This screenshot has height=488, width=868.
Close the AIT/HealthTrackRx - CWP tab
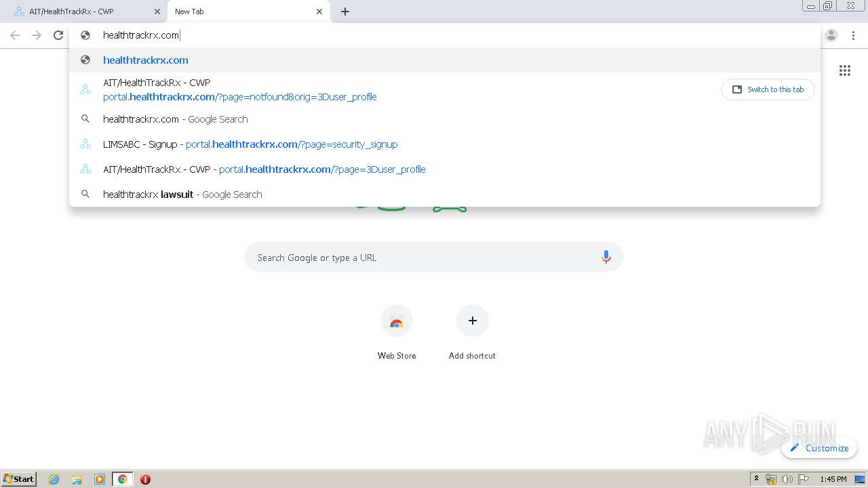pyautogui.click(x=157, y=12)
